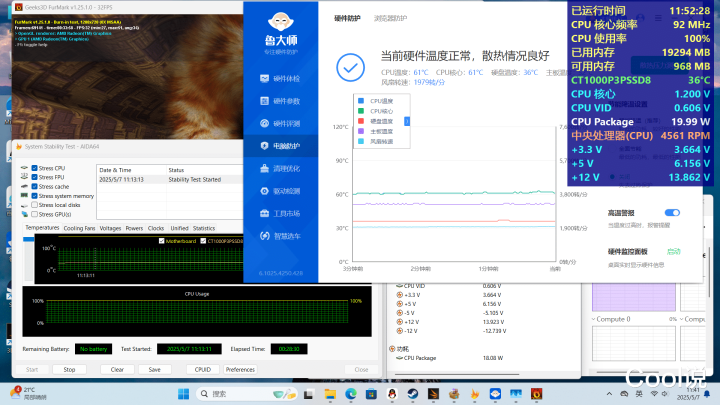720x405 pixels.
Task: Click 启动 for 硬件监控面板
Action: coord(674,252)
